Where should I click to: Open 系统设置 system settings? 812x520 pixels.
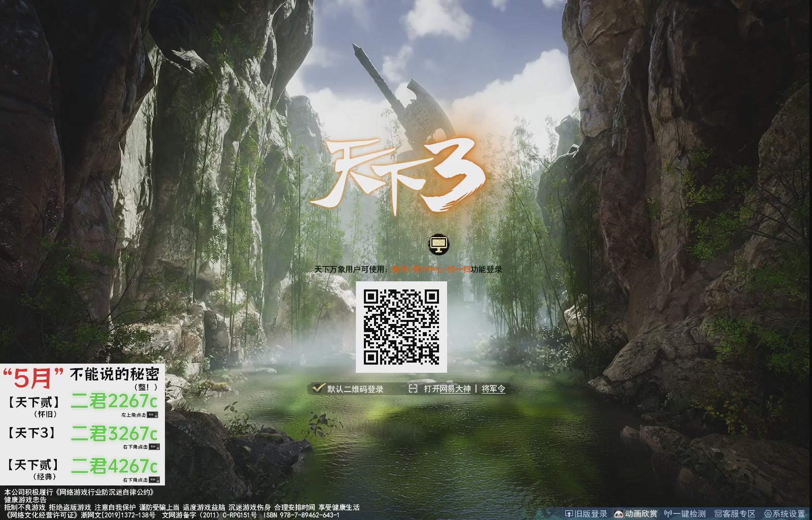[785, 514]
